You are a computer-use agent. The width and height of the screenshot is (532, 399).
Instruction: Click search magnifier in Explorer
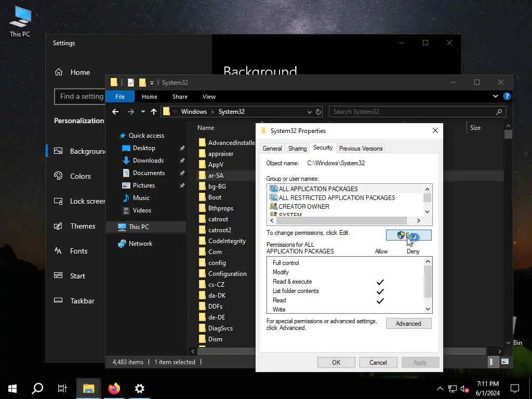tap(499, 112)
